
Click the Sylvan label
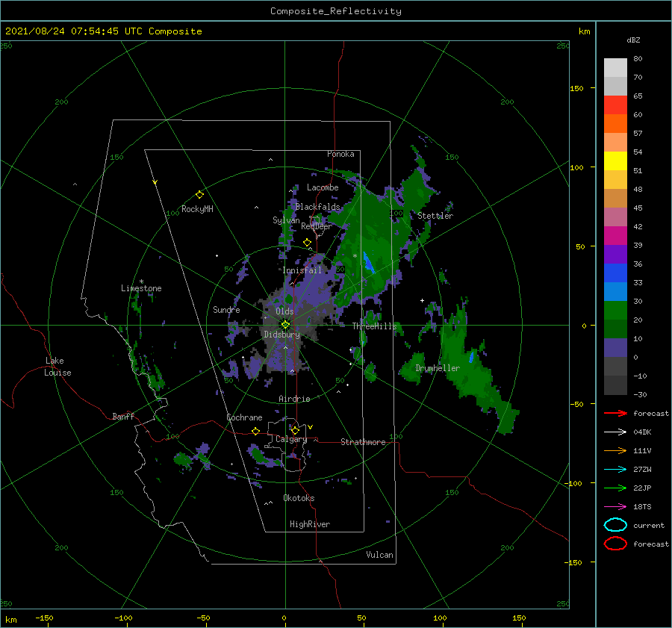point(286,220)
